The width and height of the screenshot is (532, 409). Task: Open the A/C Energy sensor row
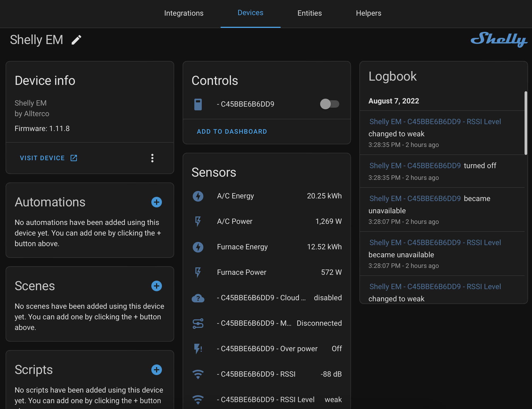tap(267, 196)
